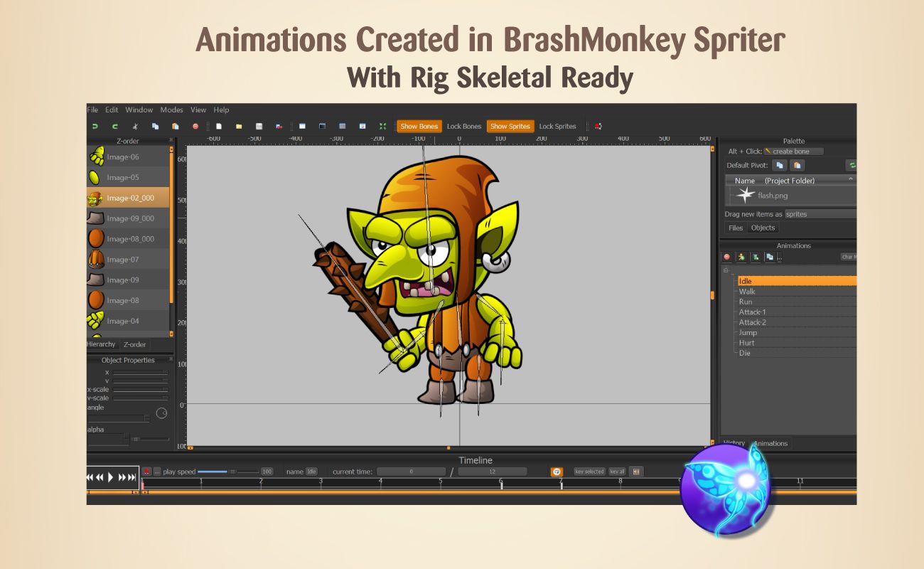Click the green Undo arrow icon
The height and width of the screenshot is (569, 924).
95,127
